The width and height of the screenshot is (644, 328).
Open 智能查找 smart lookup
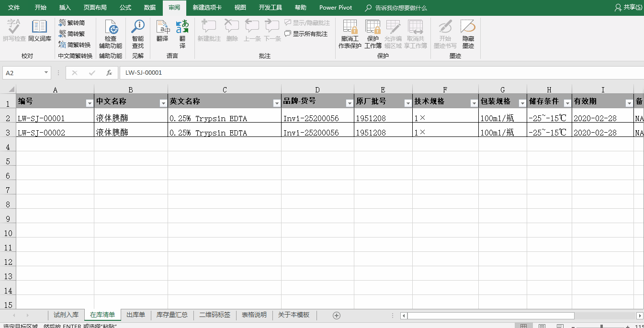coord(138,34)
